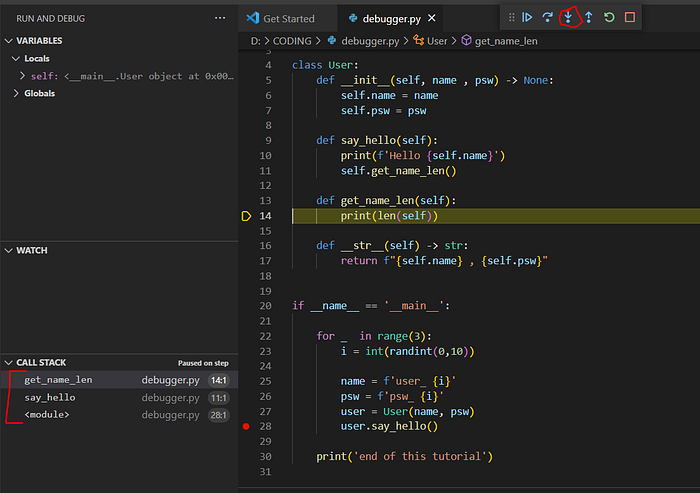
Task: Click 'def __init__' on line 5
Action: pyautogui.click(x=435, y=80)
